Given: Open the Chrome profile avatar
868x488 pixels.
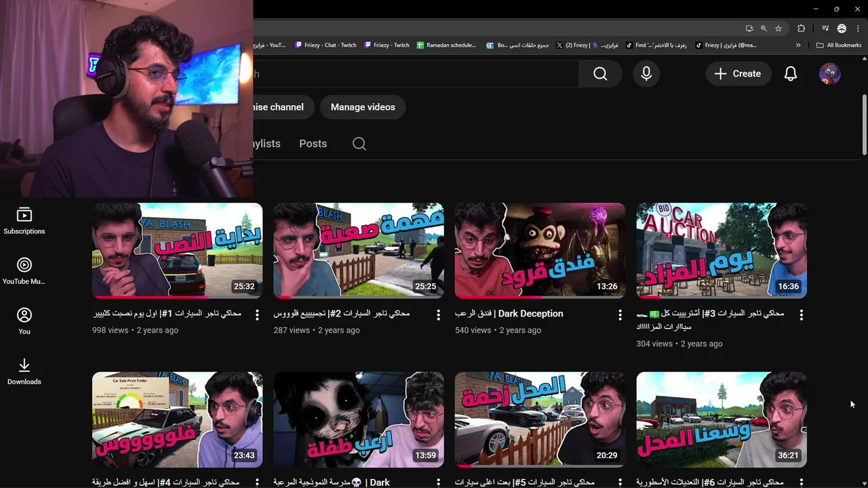Looking at the screenshot, I should click(x=842, y=28).
